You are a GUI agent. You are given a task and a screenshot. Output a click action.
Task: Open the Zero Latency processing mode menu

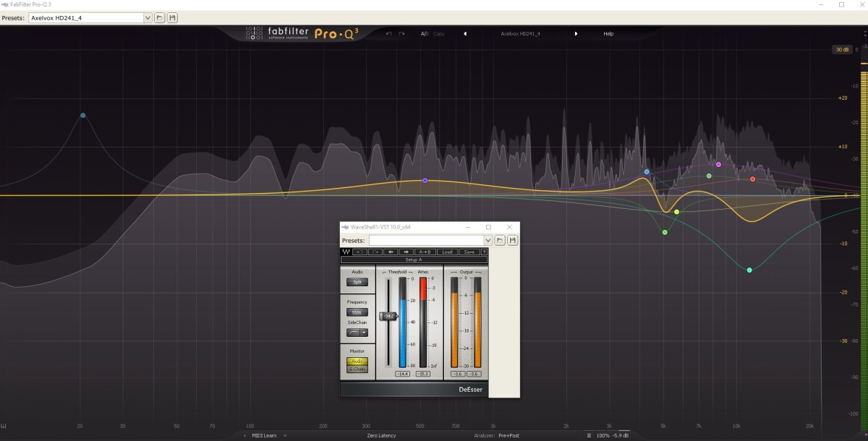(381, 436)
